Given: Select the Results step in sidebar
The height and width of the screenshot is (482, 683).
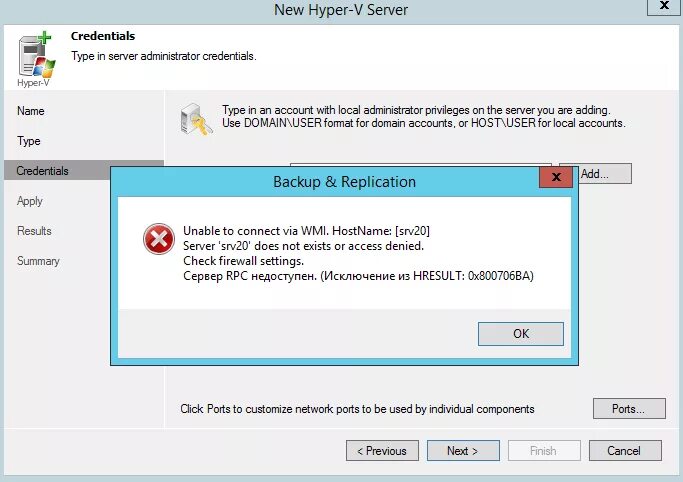Looking at the screenshot, I should pos(34,231).
